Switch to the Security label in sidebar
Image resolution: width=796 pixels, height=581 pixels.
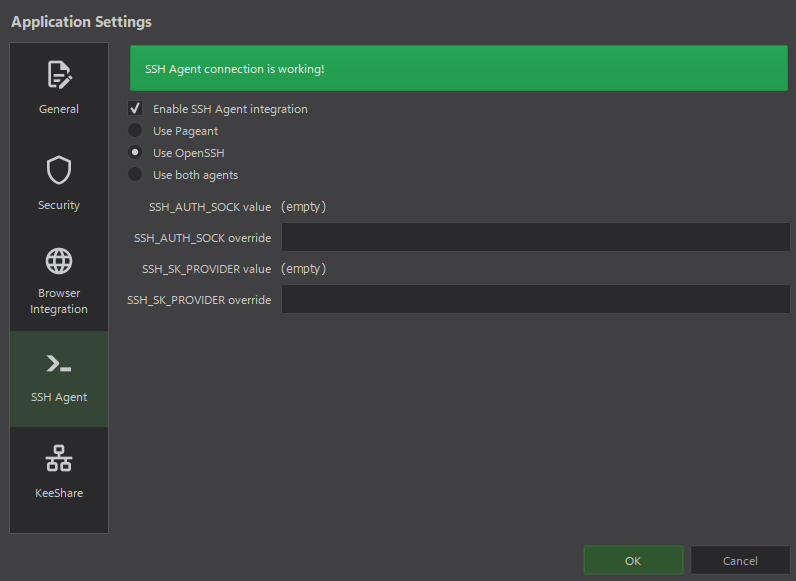59,205
